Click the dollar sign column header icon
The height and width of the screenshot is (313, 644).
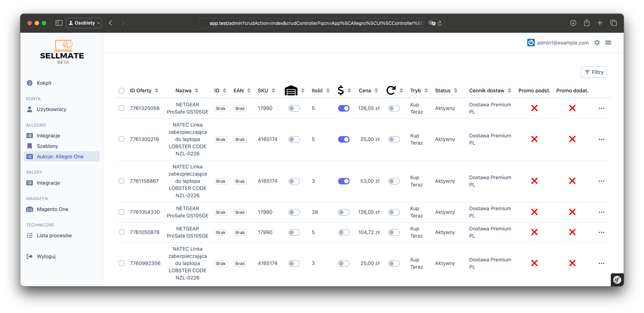click(x=340, y=91)
